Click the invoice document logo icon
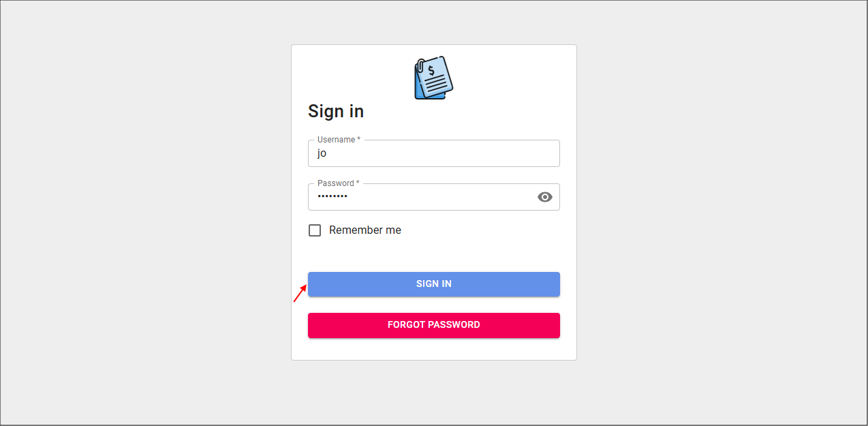Viewport: 868px width, 426px height. pos(433,78)
